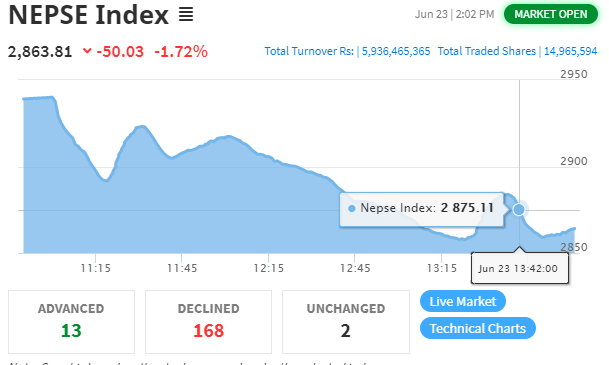Click the red down arrow beside -50.03
This screenshot has width=609, height=365.
(87, 50)
